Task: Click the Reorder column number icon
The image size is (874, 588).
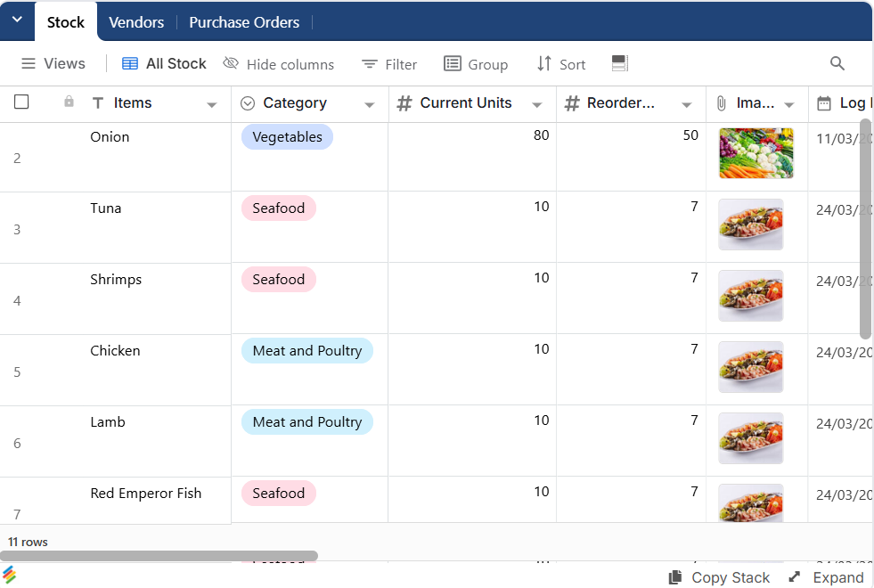Action: 572,103
